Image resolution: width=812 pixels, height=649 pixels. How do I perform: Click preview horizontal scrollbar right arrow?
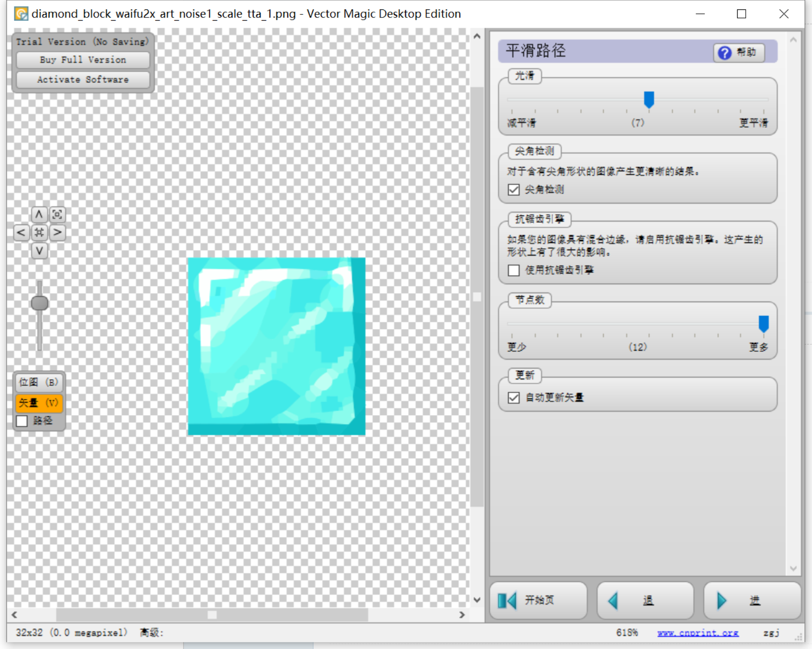coord(462,615)
